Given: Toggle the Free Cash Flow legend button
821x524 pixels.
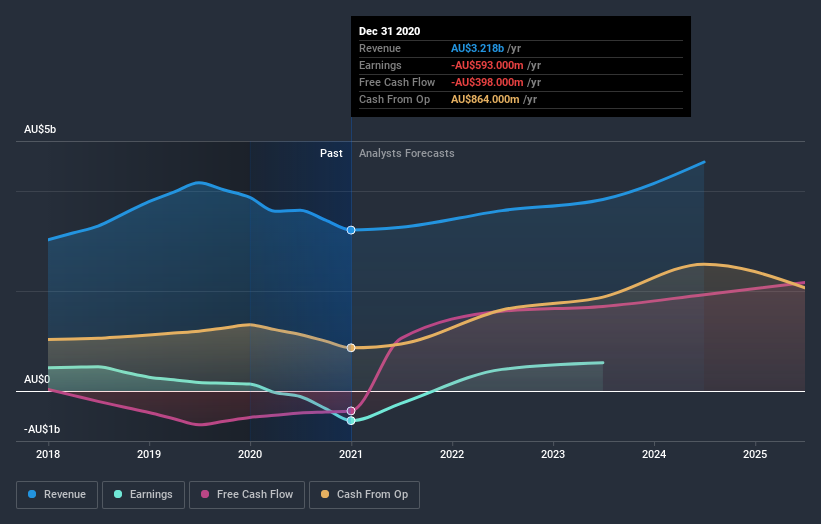Looking at the screenshot, I should pos(247,495).
